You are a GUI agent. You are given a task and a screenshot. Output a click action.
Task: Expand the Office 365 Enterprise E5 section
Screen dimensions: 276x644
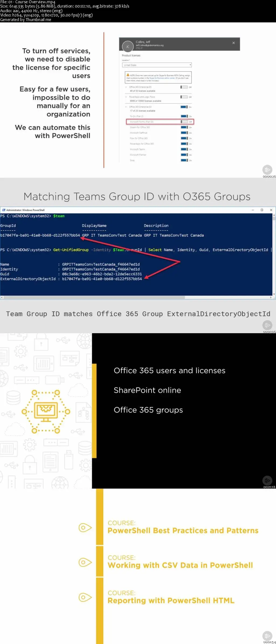coord(126,87)
